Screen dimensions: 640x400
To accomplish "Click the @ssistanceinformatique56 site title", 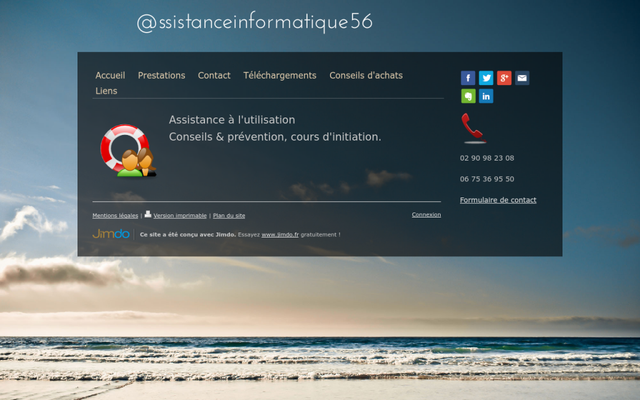I will coord(254,22).
